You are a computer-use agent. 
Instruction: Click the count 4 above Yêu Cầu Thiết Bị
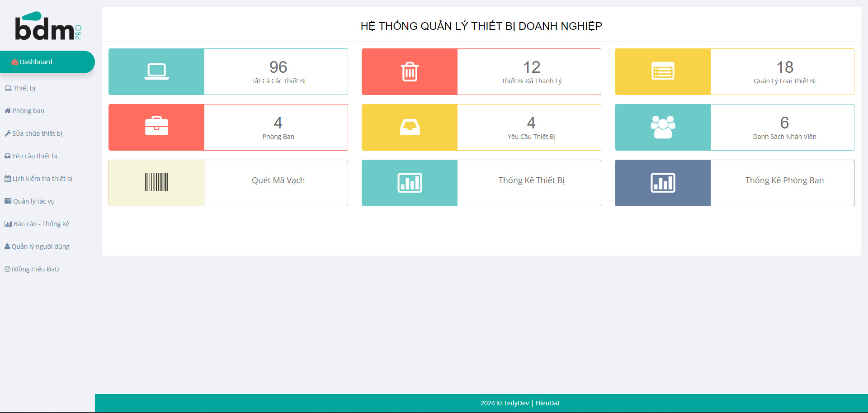(531, 123)
